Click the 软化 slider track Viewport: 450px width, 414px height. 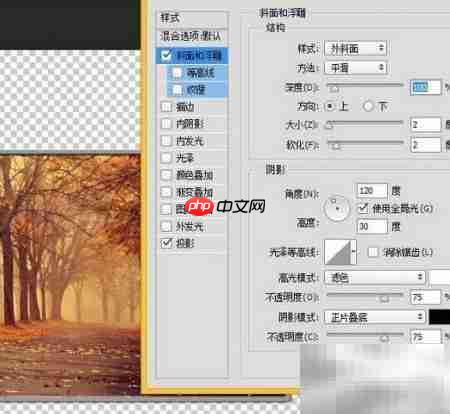[365, 143]
